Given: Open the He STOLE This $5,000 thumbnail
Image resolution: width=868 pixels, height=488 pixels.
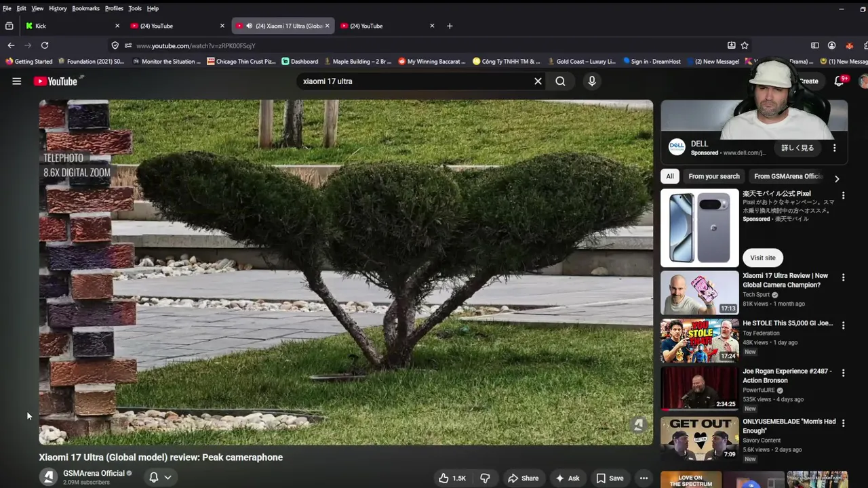Looking at the screenshot, I should point(700,341).
